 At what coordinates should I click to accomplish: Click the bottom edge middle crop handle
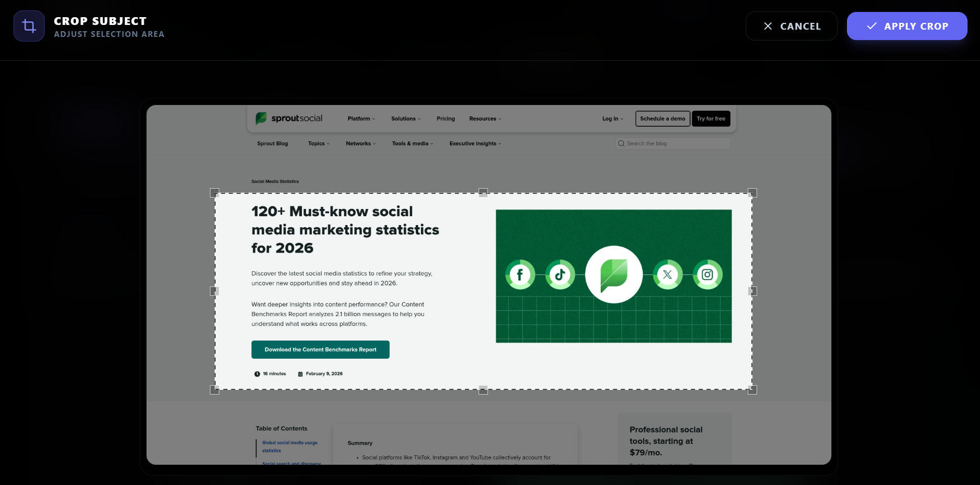[x=483, y=390]
